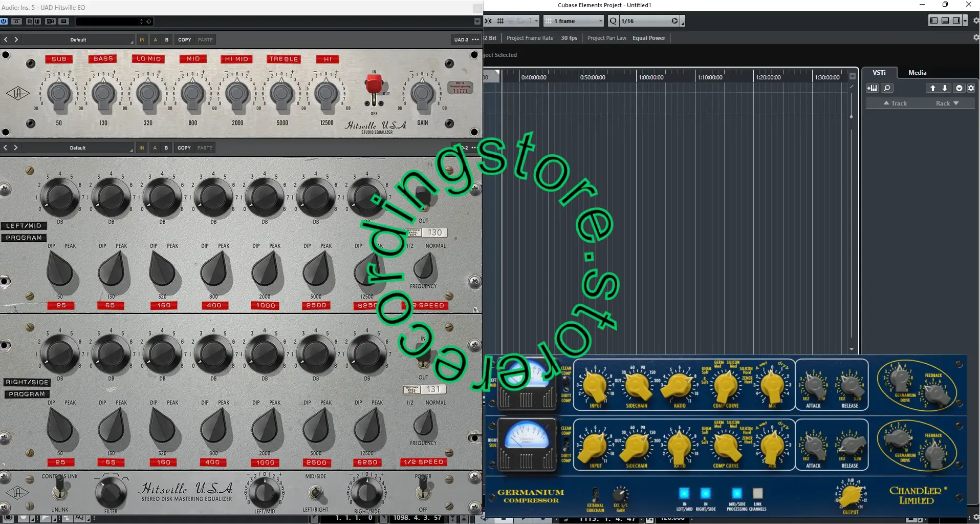
Task: Toggle the plugin bypass power button
Action: [x=4, y=21]
